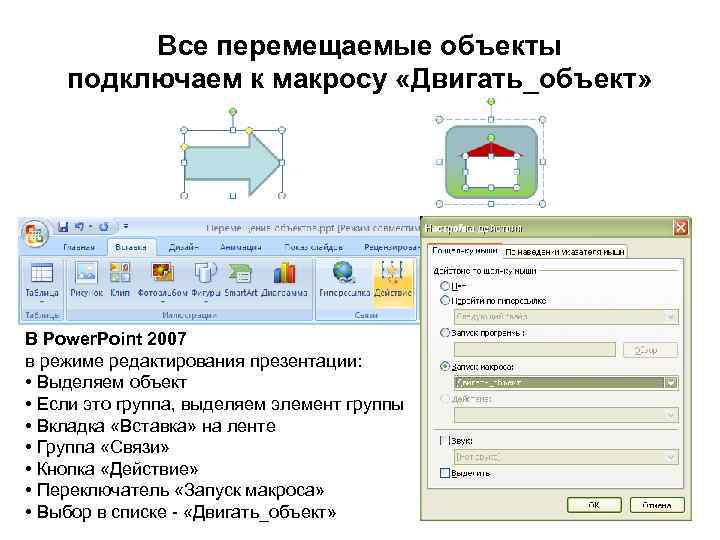Open the sound selection dropdown
Viewport: 720px width, 540px height.
[x=566, y=457]
